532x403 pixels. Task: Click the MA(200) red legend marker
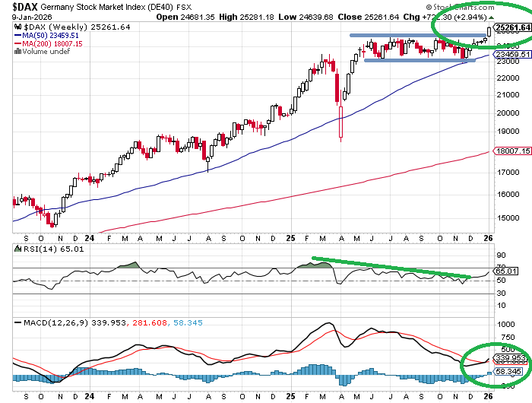point(17,43)
